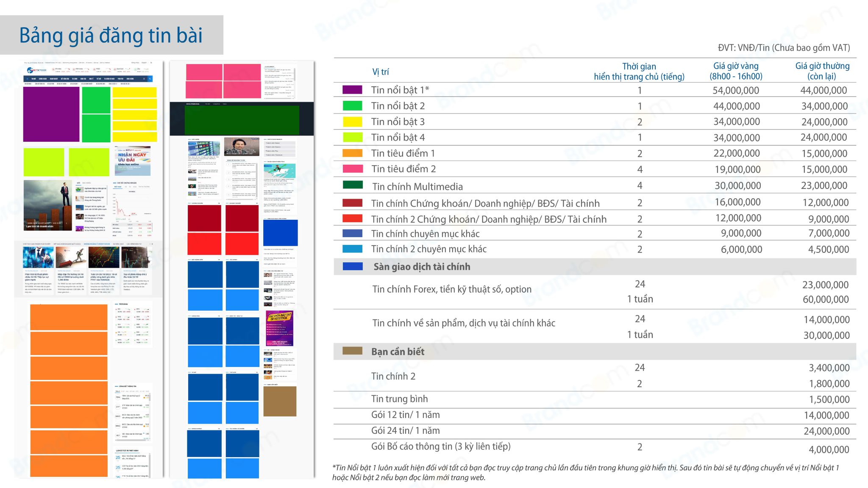Click the 1,800,000 price cell
This screenshot has height=488, width=868.
(829, 384)
